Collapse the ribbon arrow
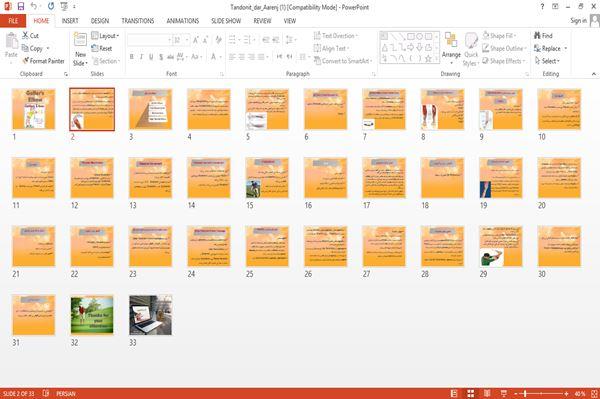 pos(594,74)
